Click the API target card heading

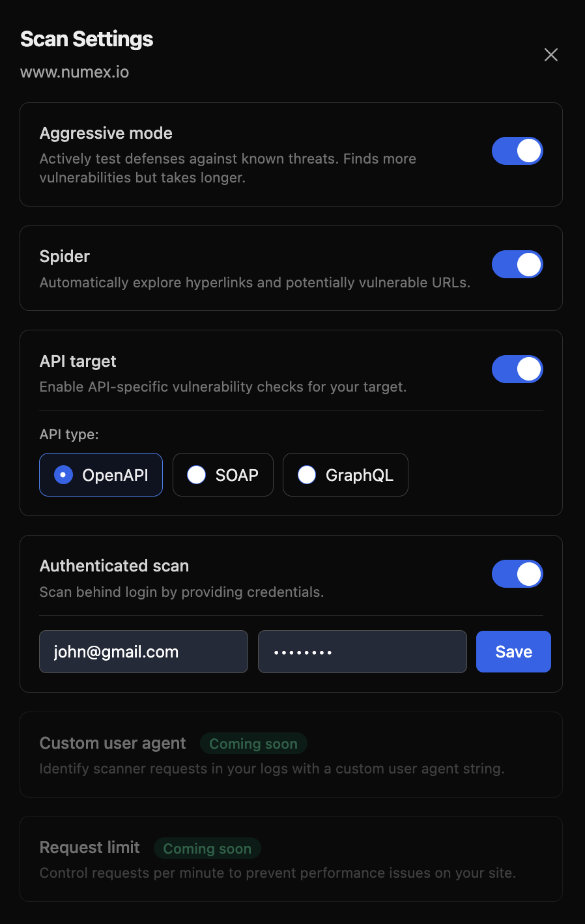[78, 360]
